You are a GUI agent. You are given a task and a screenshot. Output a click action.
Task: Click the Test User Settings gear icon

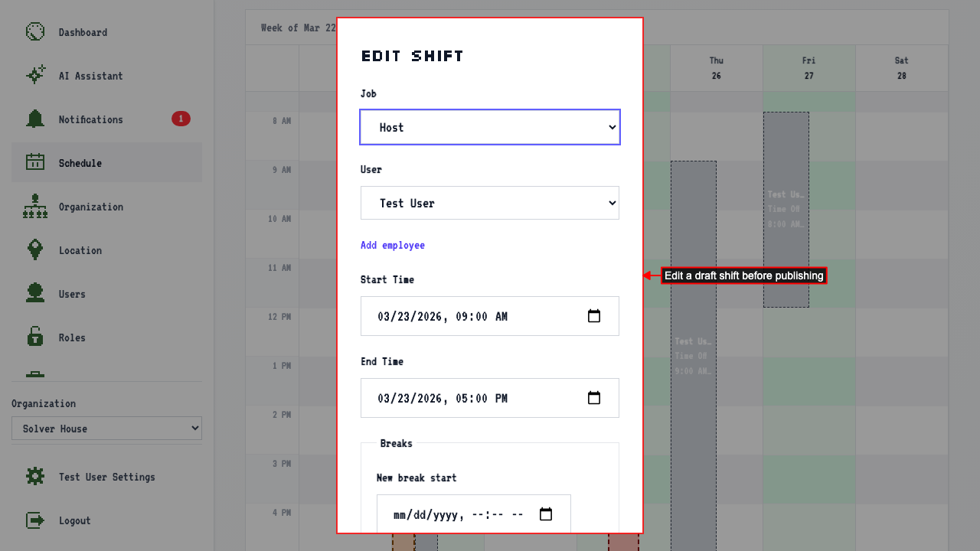coord(35,477)
